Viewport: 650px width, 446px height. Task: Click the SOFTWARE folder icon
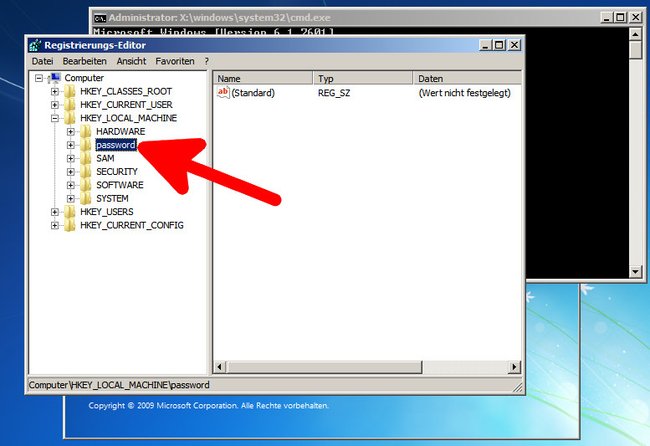tap(85, 185)
